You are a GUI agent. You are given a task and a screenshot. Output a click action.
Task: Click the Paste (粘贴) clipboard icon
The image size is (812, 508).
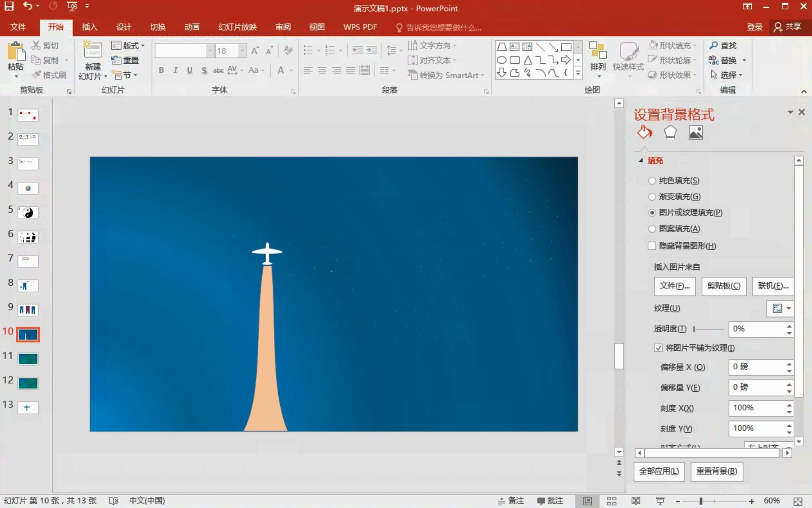(x=16, y=52)
